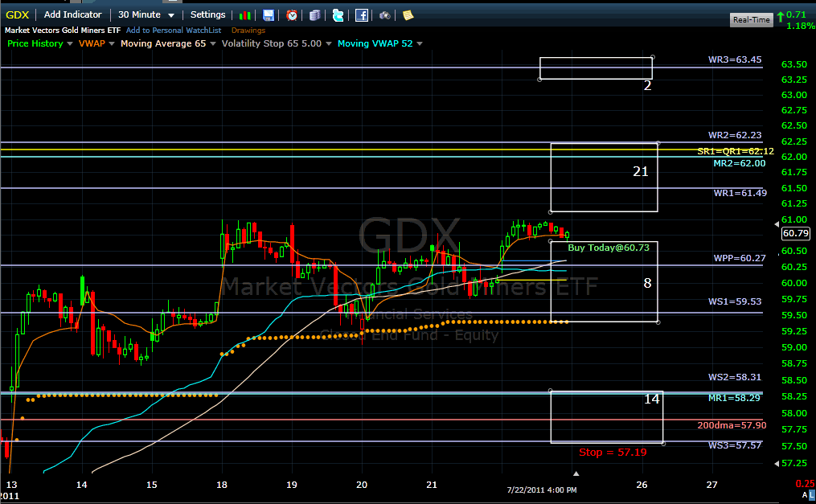Click the camera snapshot icon

coord(384,15)
